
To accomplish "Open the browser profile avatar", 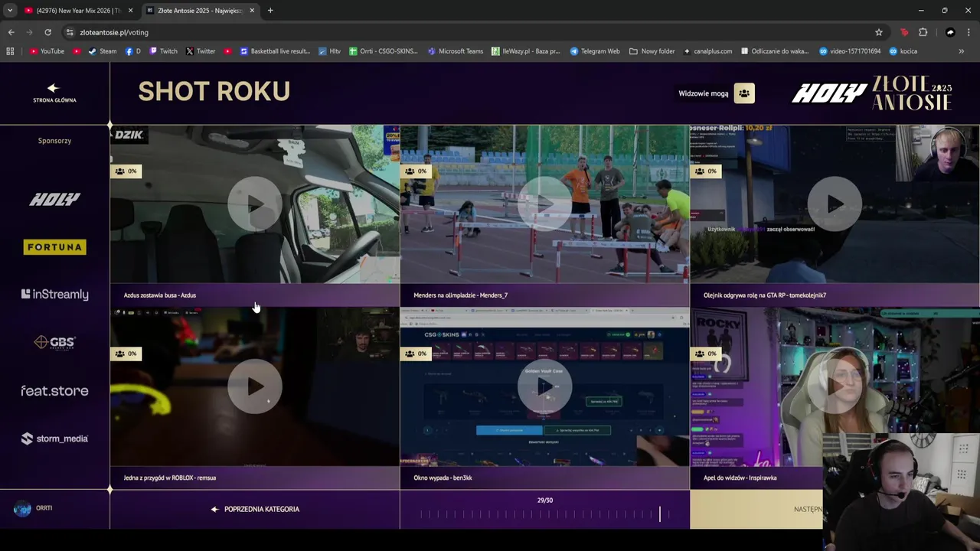I will [950, 32].
